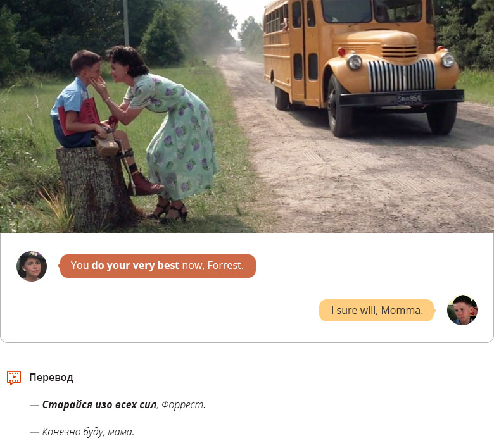
Task: Click the movie scene image
Action: pyautogui.click(x=247, y=116)
